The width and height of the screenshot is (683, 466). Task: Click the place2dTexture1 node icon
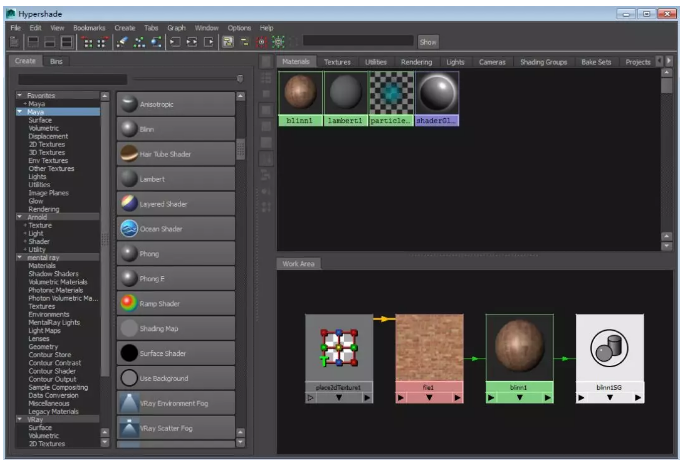339,348
